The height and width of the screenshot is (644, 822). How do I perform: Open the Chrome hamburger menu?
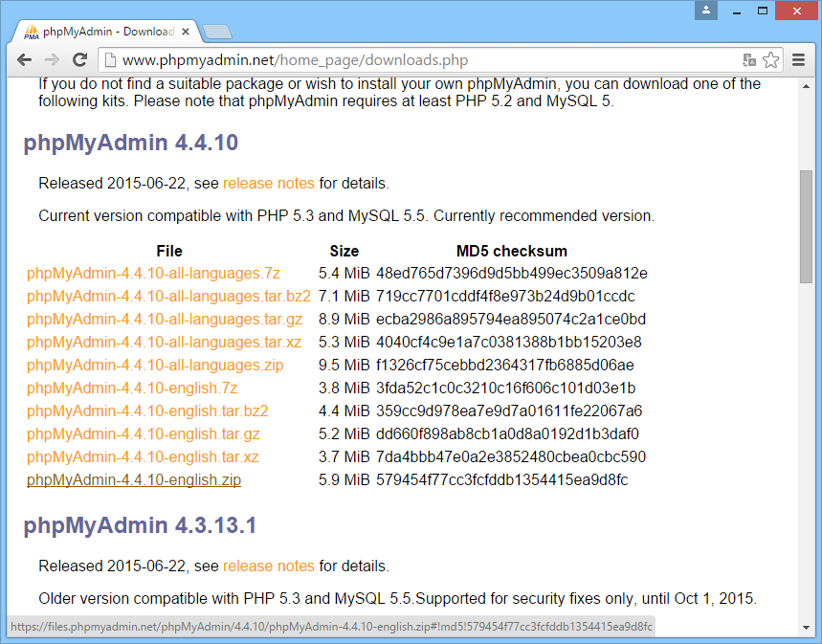[798, 60]
